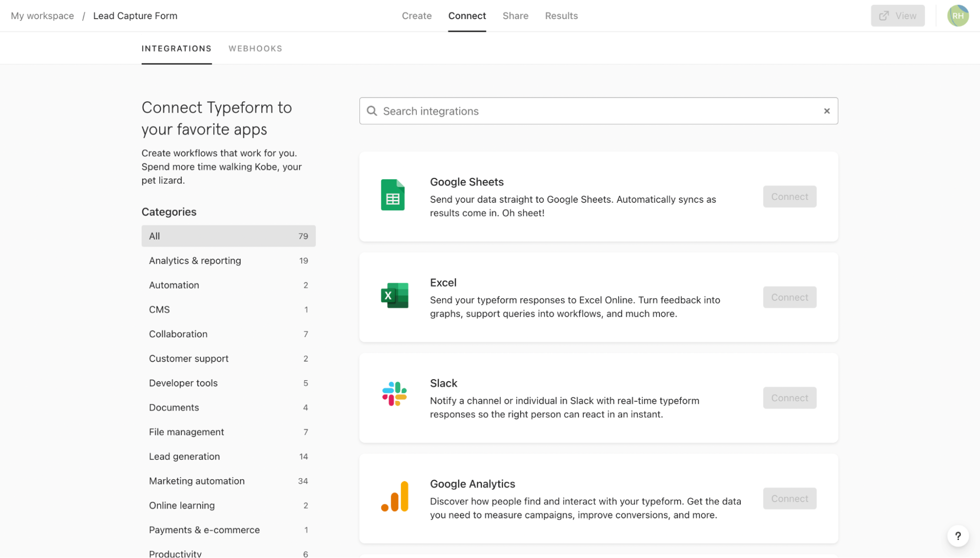Click the View form button
Viewport: 980px width, 558px height.
(x=898, y=16)
